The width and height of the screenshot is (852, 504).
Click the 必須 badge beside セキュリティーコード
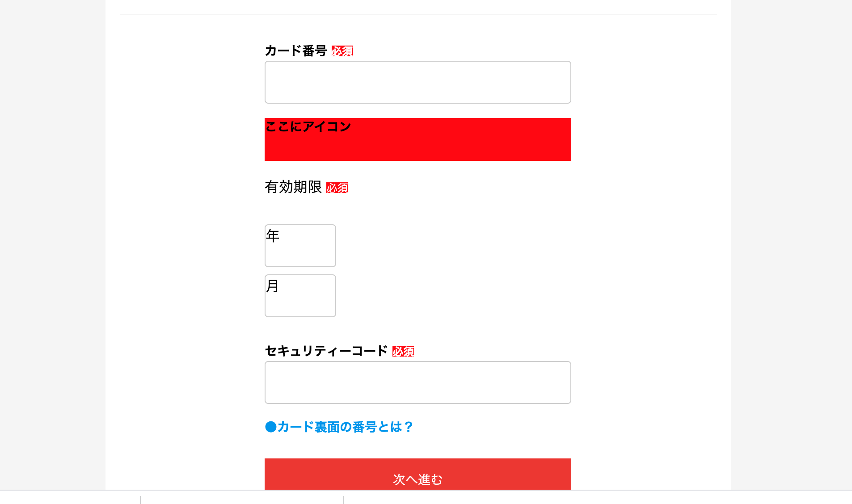point(403,352)
